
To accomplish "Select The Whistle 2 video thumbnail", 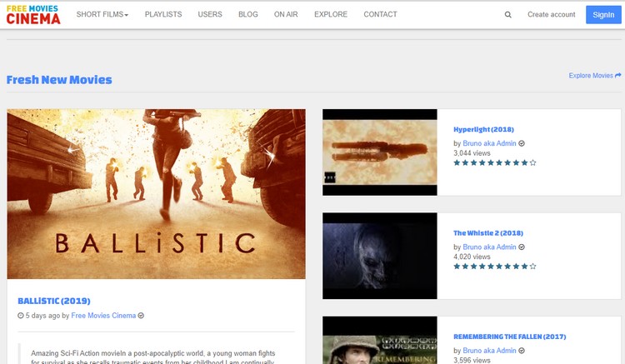I will (379, 256).
